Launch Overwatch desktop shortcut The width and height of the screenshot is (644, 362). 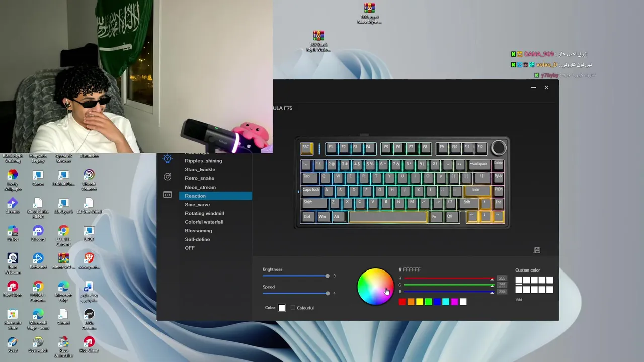pyautogui.click(x=38, y=345)
